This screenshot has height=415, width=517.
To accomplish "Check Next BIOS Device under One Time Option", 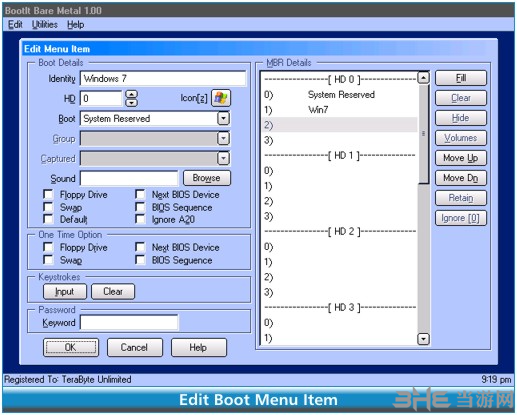I will (x=140, y=247).
